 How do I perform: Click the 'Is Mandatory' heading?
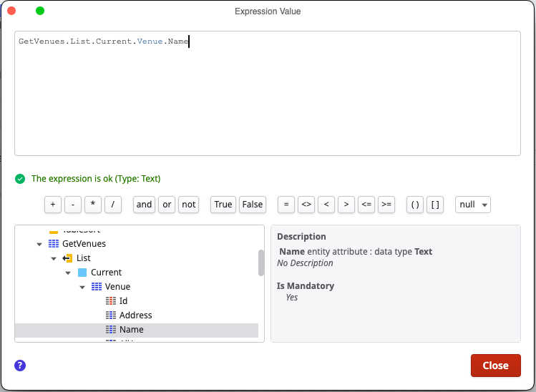pos(306,285)
